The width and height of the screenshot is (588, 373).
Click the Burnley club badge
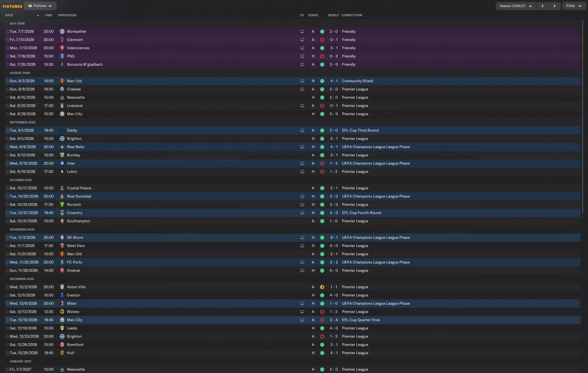62,155
